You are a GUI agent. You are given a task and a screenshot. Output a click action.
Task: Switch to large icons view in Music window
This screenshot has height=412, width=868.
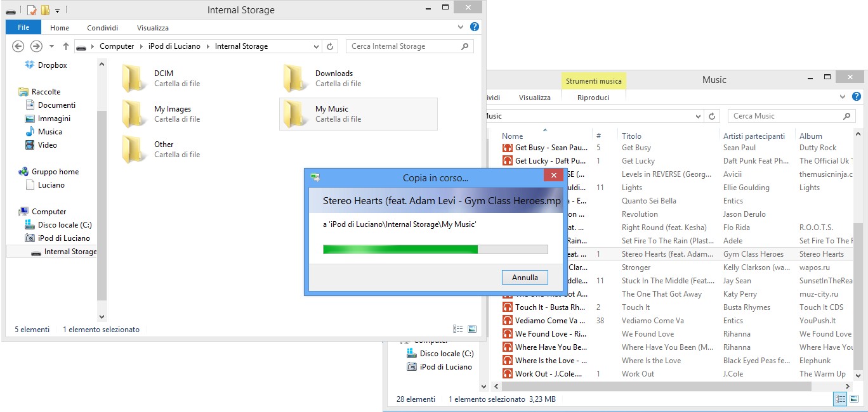[854, 399]
